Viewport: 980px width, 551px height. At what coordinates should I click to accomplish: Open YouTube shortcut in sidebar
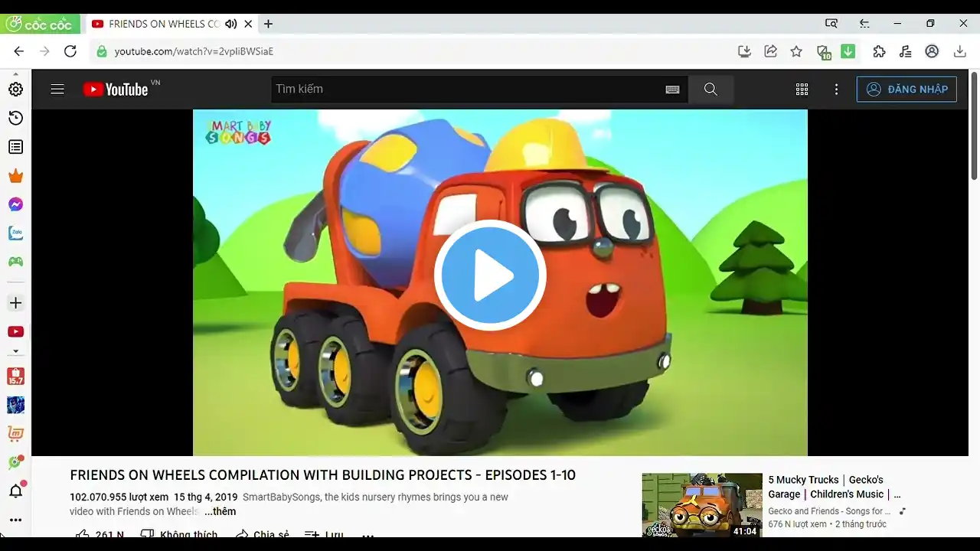15,331
